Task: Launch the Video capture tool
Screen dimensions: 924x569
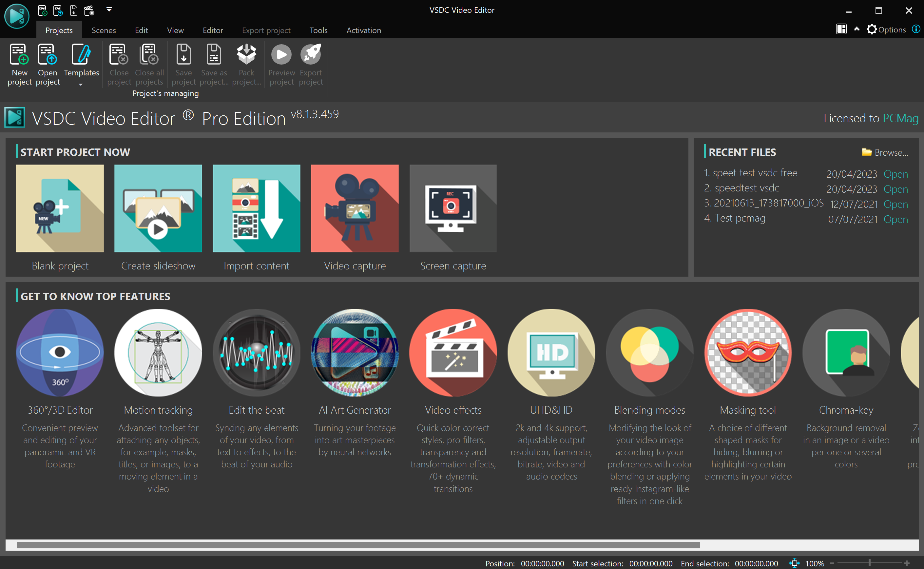Action: (355, 208)
